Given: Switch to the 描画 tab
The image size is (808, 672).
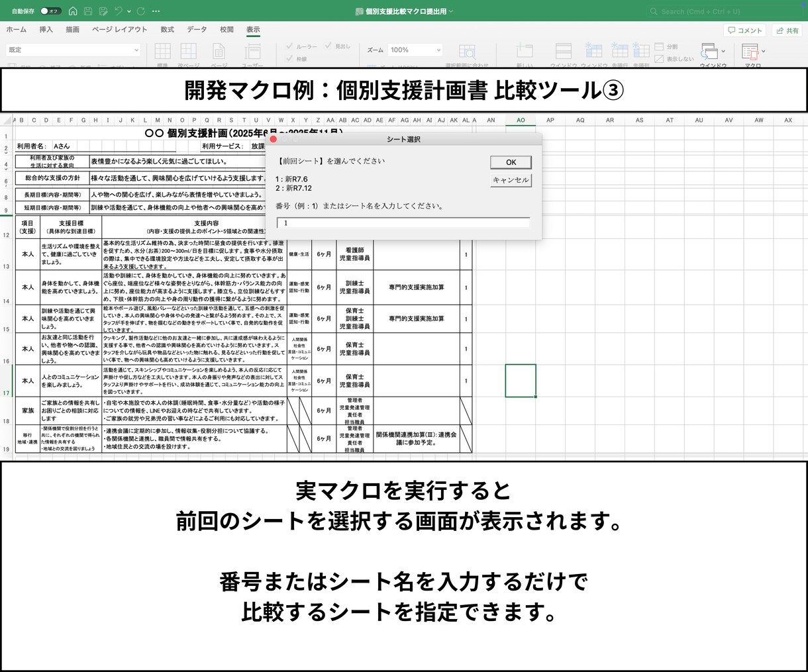Looking at the screenshot, I should coord(72,30).
